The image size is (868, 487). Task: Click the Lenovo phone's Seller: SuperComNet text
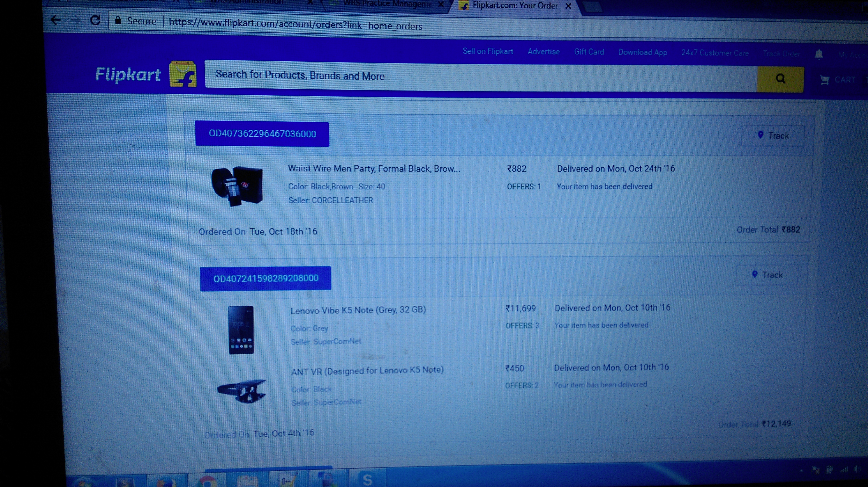click(x=326, y=342)
